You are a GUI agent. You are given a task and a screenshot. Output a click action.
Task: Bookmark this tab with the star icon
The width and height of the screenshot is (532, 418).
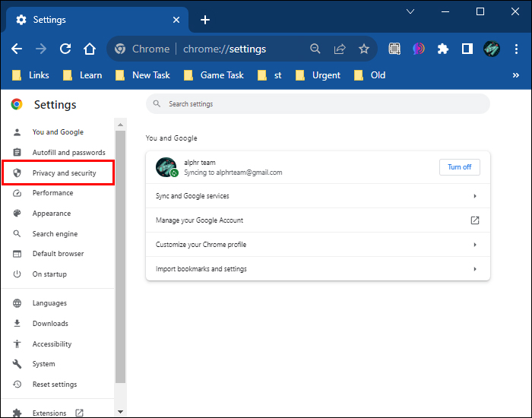click(364, 49)
